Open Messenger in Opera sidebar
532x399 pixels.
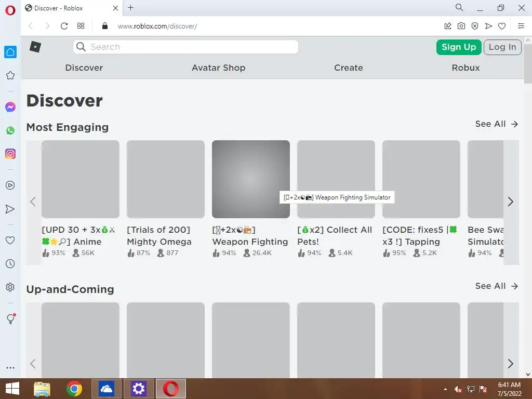pos(10,107)
